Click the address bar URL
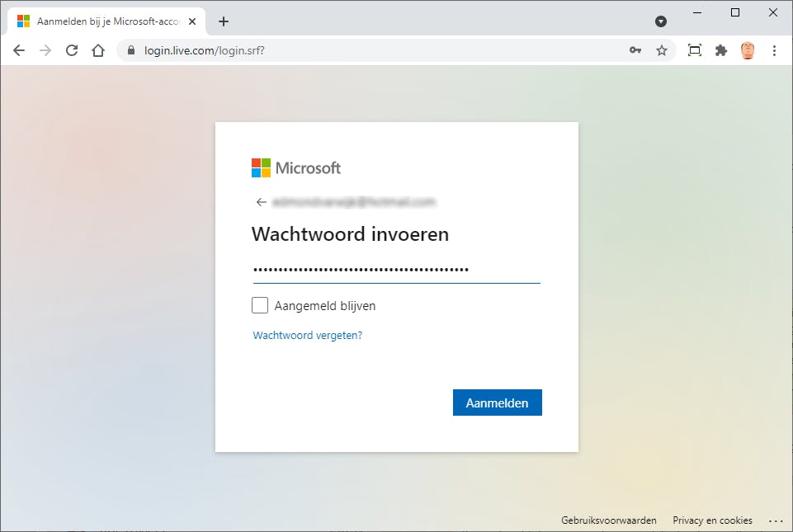The image size is (793, 532). tap(205, 50)
